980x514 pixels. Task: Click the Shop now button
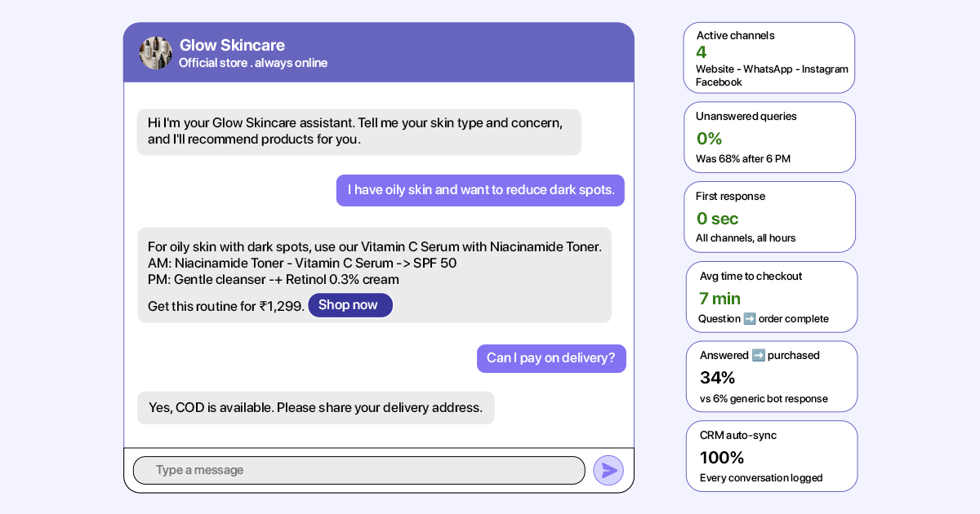350,305
